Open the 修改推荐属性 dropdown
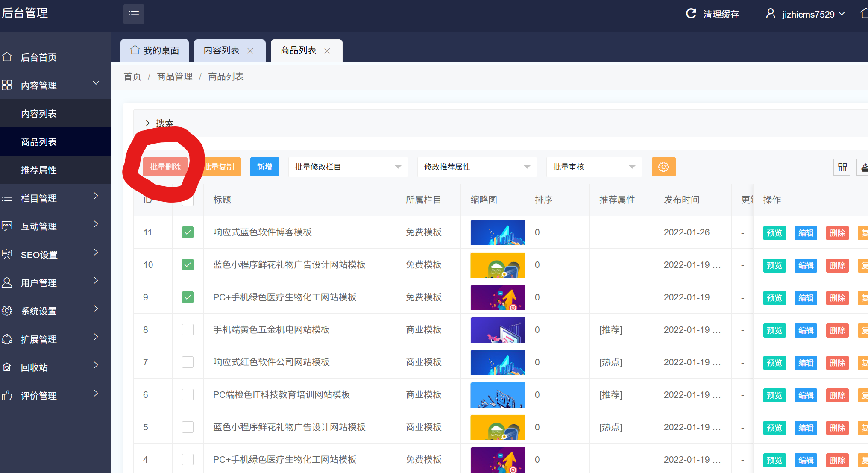This screenshot has width=868, height=473. click(477, 167)
